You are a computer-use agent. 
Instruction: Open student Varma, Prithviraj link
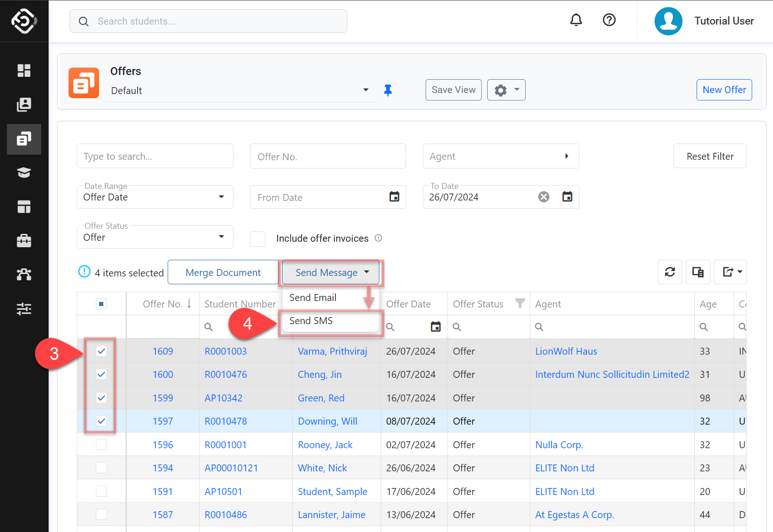(x=332, y=351)
